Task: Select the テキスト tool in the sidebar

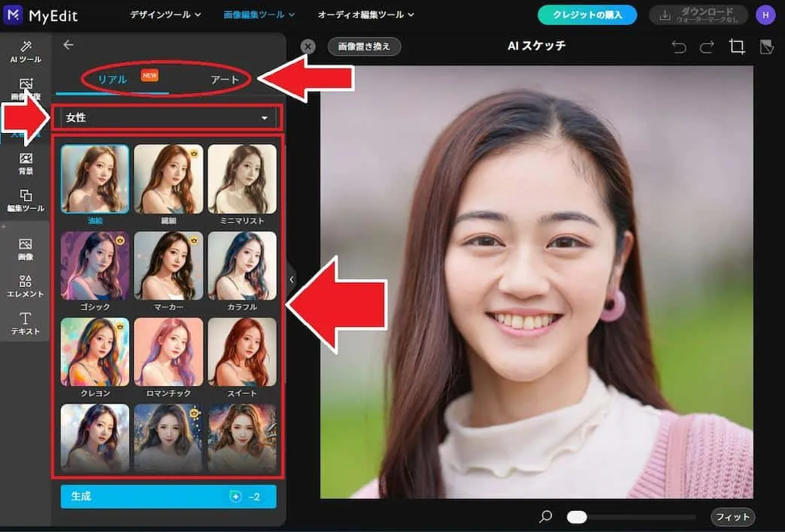Action: point(25,323)
